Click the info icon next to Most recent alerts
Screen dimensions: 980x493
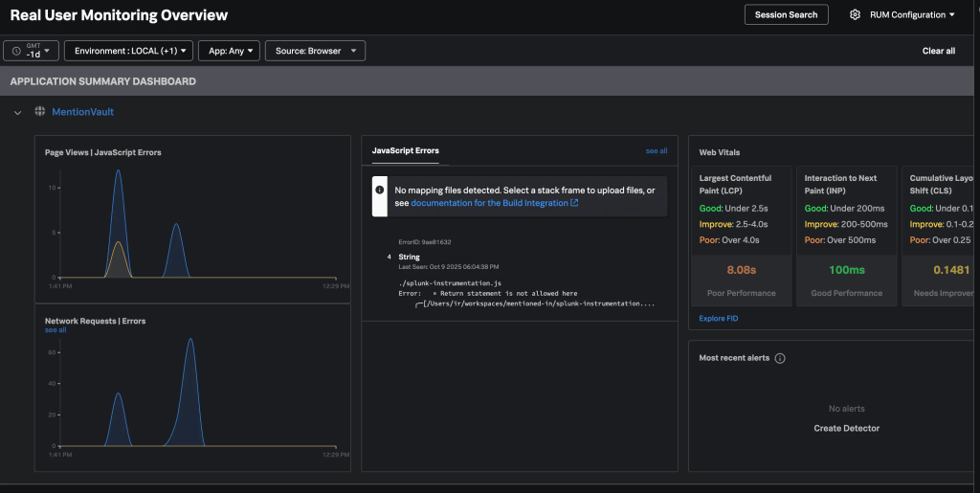click(780, 358)
